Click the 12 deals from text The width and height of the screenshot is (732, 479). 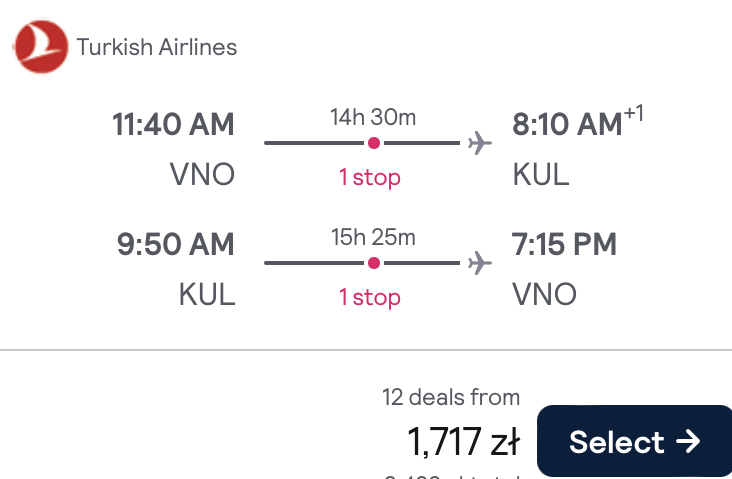[x=451, y=397]
